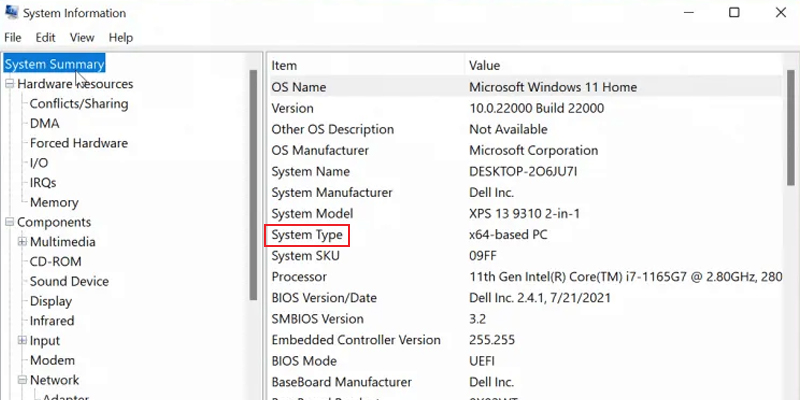Open the View menu
Screen dimensions: 800x400
point(82,38)
